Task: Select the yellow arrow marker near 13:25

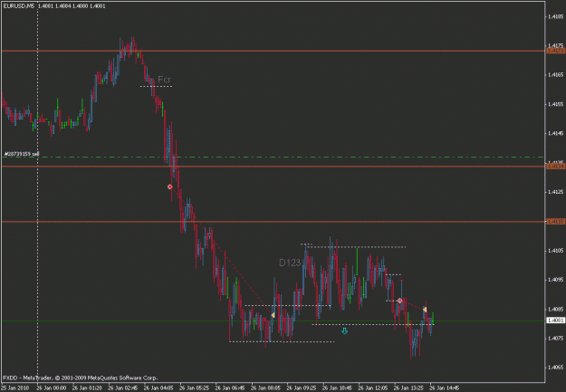Action: (425, 310)
